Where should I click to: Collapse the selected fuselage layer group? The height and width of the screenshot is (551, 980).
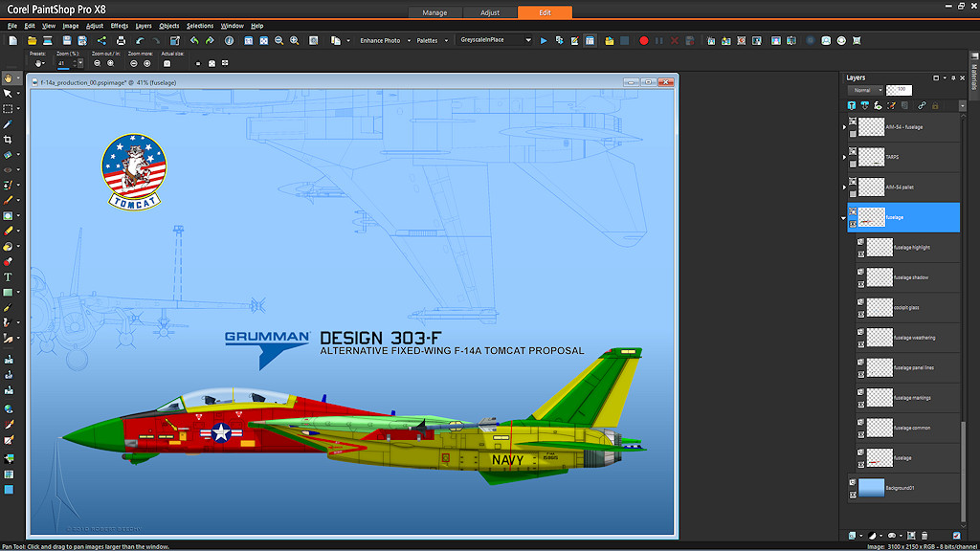844,218
